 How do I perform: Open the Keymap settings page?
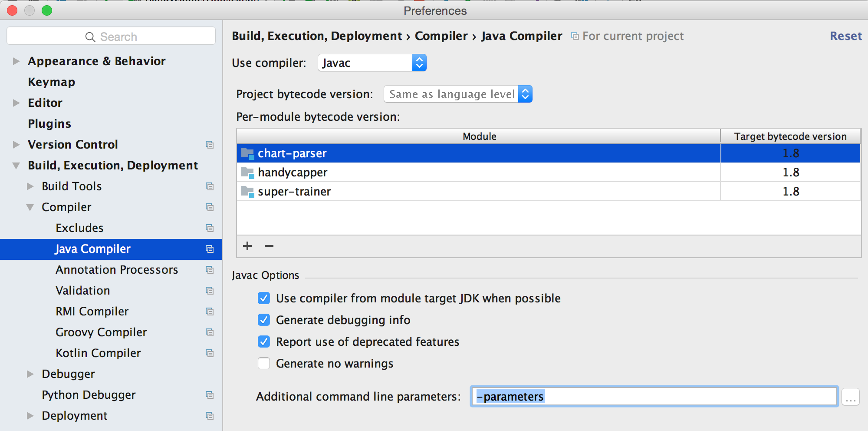tap(52, 82)
